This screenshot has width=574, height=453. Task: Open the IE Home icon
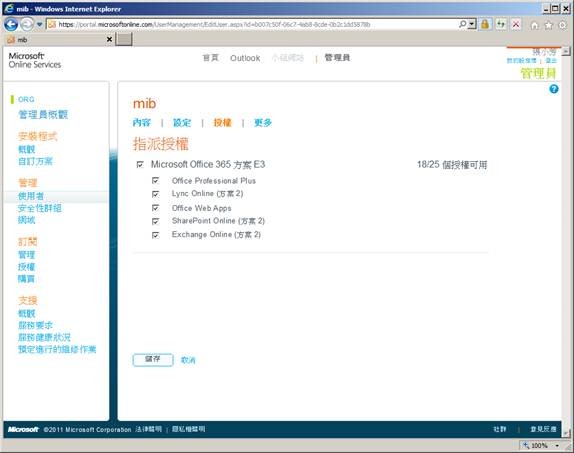535,25
